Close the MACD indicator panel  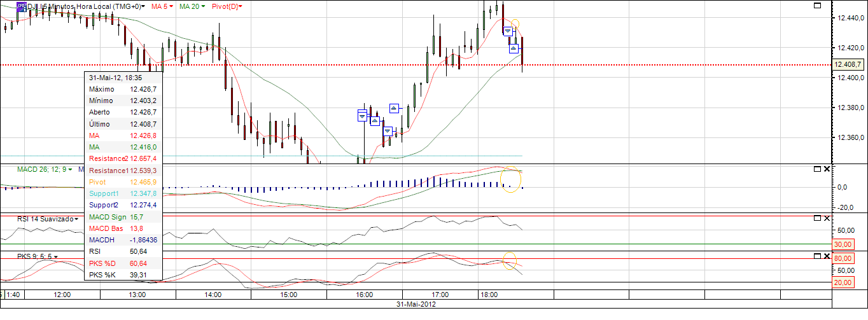pos(827,169)
